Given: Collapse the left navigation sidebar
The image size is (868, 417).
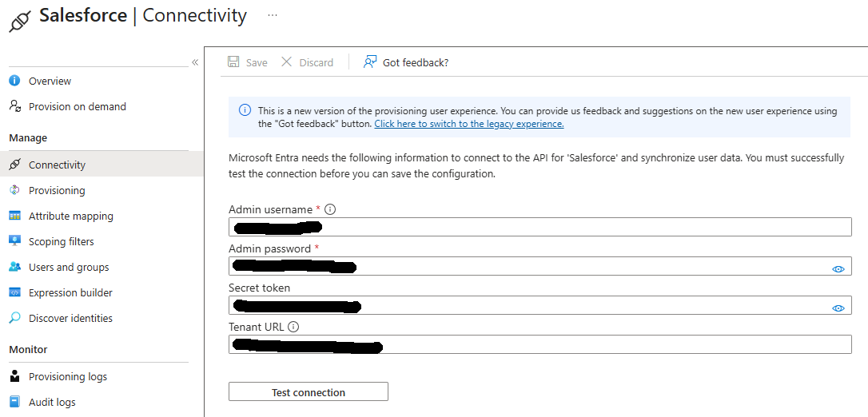Looking at the screenshot, I should pos(195,62).
